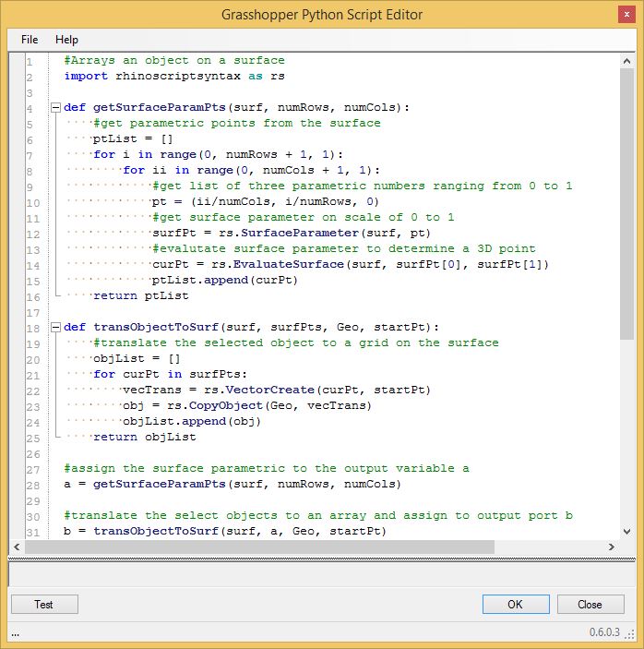Click the Test button

(44, 605)
